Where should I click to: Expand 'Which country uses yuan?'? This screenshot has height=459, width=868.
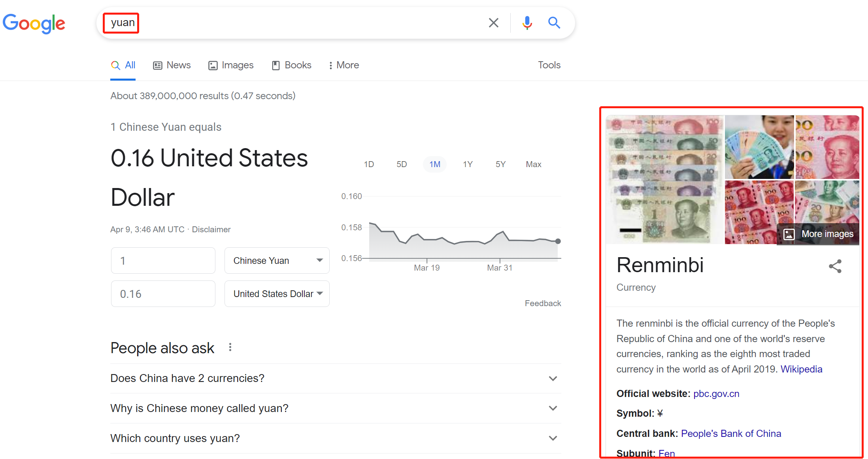click(336, 438)
